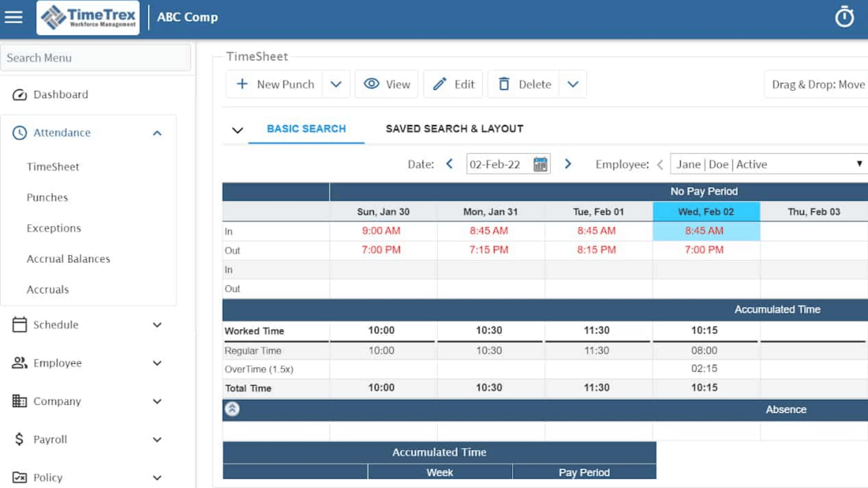The height and width of the screenshot is (488, 868).
Task: Click the Policy icon in sidebar
Action: pos(19,477)
